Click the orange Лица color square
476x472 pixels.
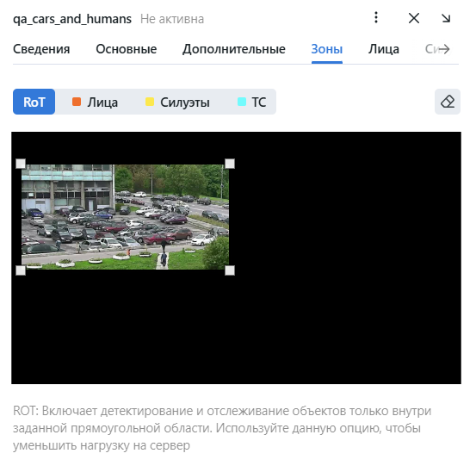(77, 102)
